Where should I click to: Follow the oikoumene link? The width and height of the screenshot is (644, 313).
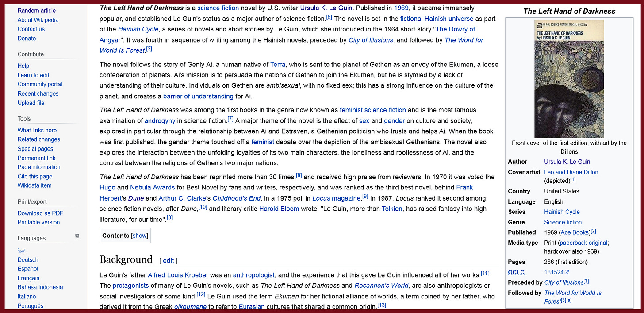point(190,307)
